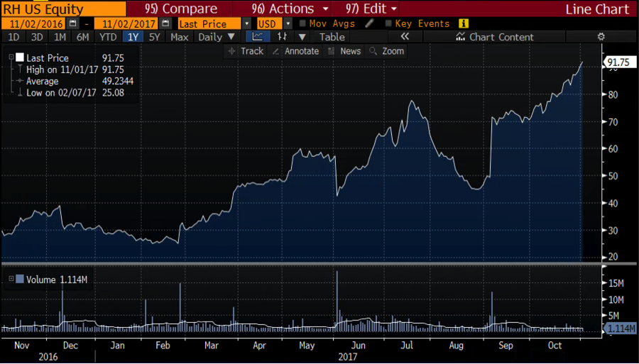Open the Daily periodicity dropdown

(215, 37)
